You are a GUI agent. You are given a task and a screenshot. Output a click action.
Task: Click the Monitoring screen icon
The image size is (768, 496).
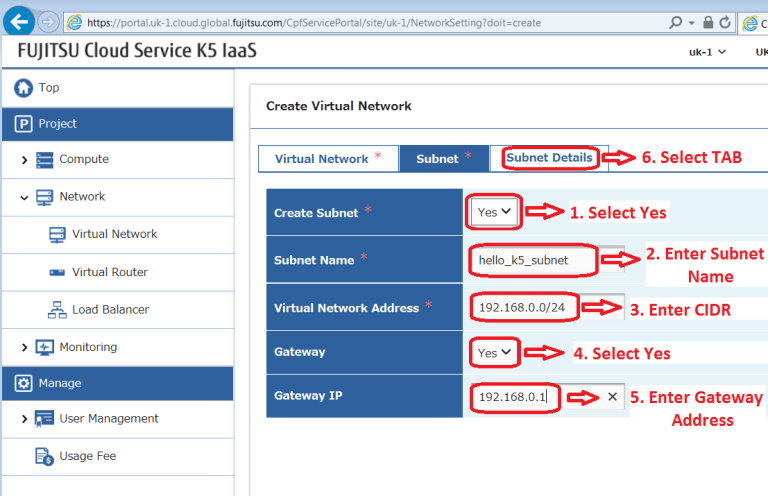[x=45, y=348]
